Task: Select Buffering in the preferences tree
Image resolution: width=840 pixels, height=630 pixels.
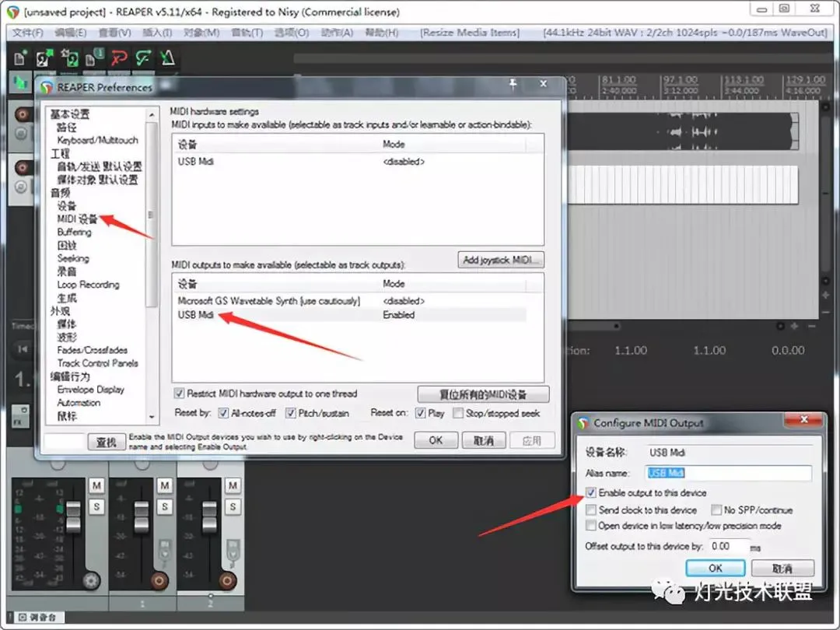Action: [x=74, y=232]
